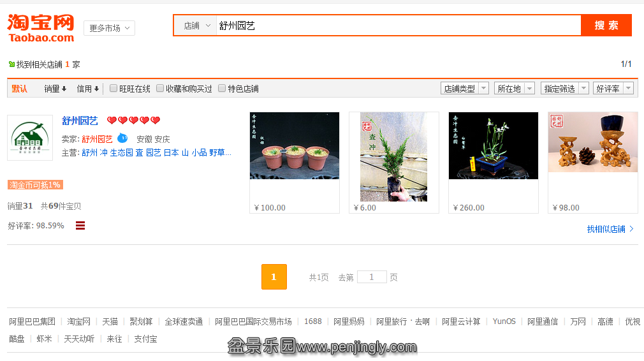The image size is (644, 361).
Task: Select page 1 pagination button
Action: [274, 277]
